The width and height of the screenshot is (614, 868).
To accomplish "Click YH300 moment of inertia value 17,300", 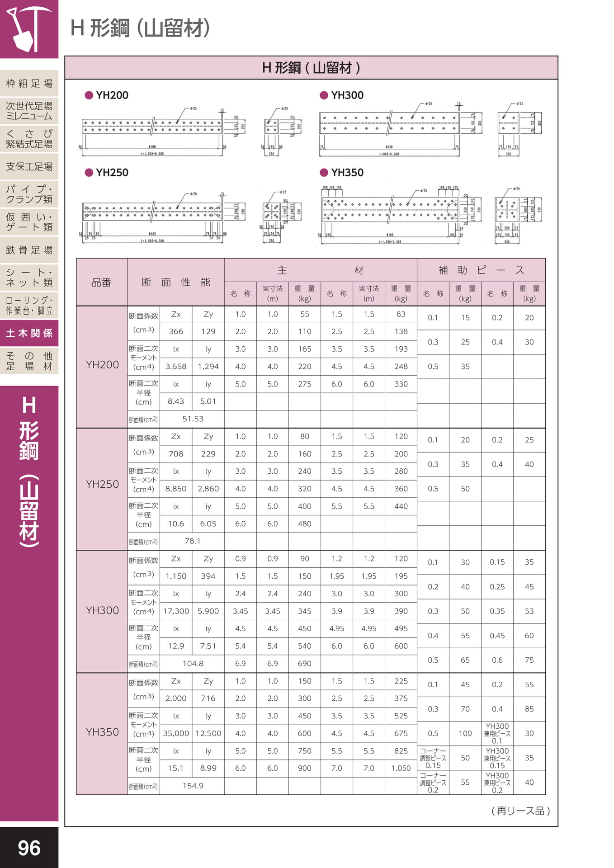I will tap(176, 611).
